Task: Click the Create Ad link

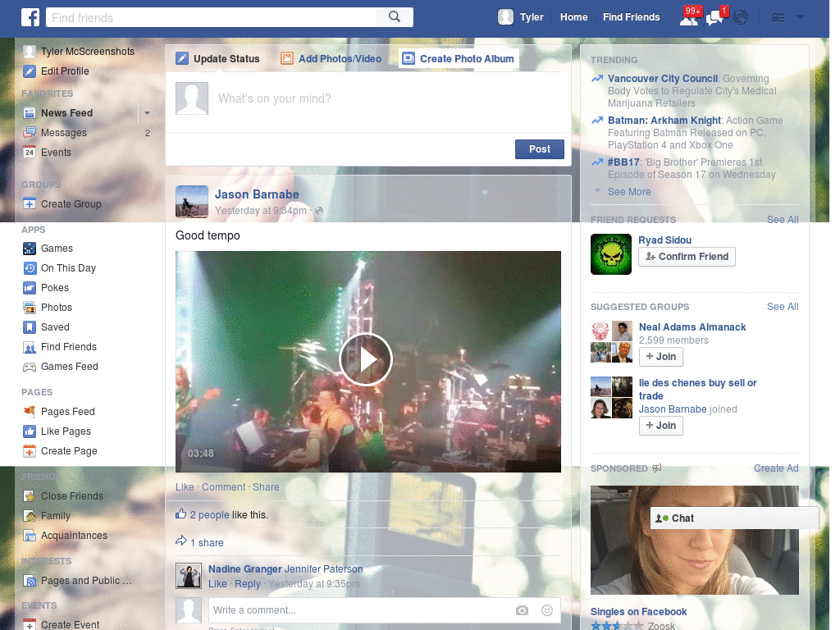Action: 776,468
